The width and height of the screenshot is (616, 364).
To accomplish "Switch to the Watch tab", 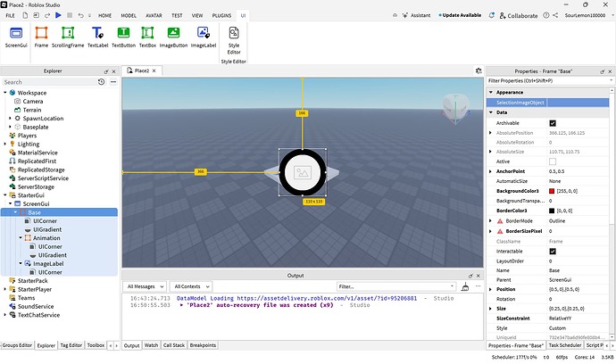I will point(151,345).
